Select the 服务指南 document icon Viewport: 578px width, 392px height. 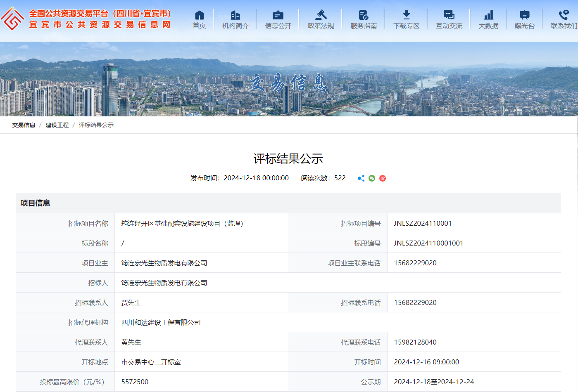364,15
